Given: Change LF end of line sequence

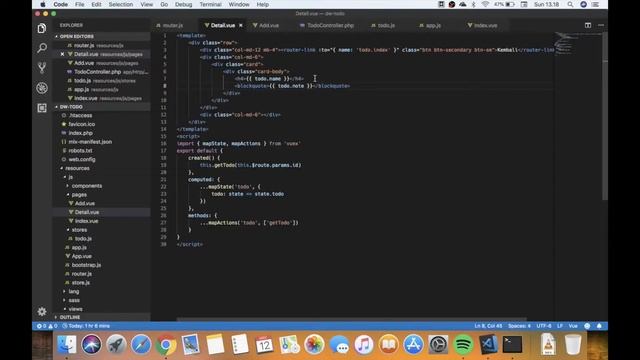Looking at the screenshot, I should coord(560,326).
